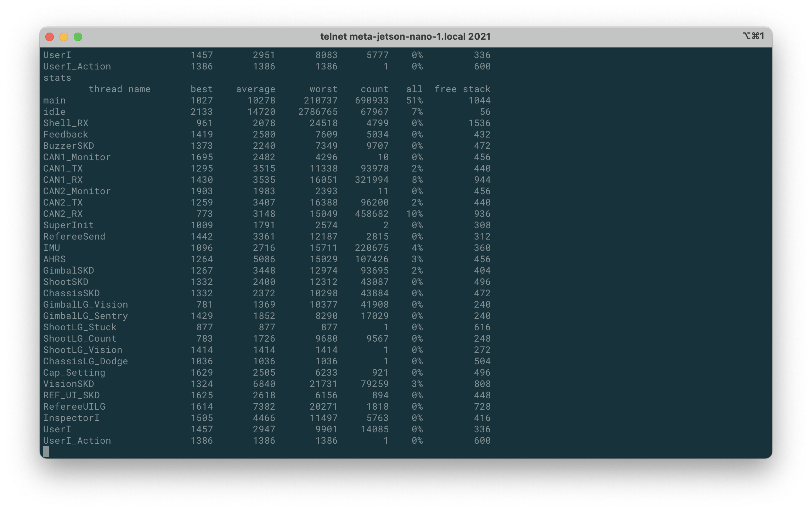The width and height of the screenshot is (812, 511).
Task: Click VisionSKD average value 6840
Action: [x=264, y=384]
